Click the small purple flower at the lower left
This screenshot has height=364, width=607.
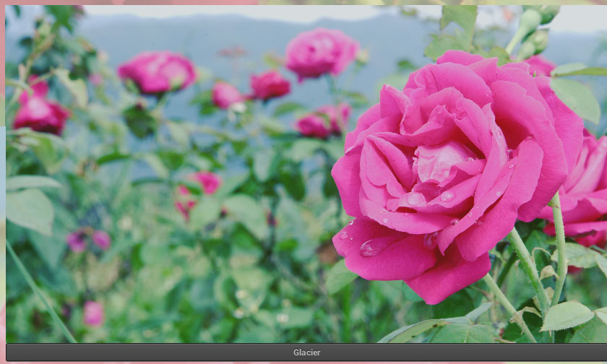[x=88, y=240]
